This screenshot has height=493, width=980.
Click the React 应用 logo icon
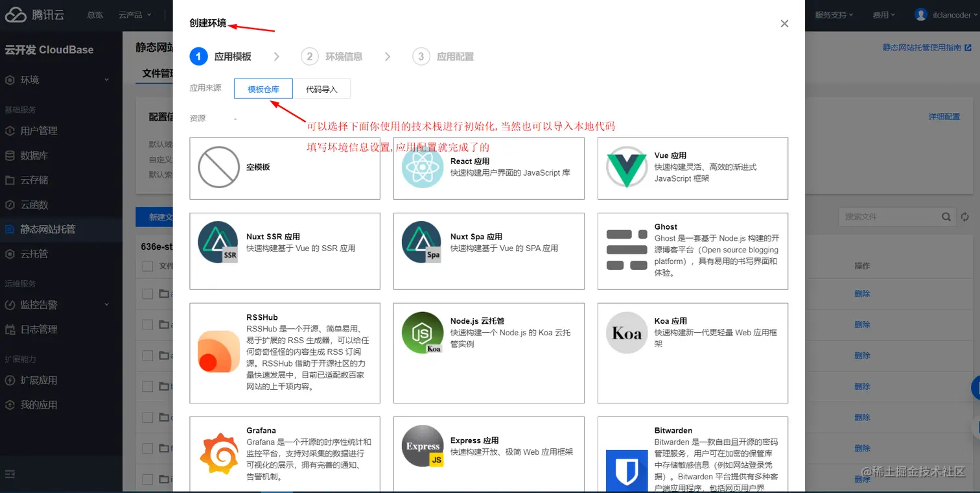[x=423, y=167]
